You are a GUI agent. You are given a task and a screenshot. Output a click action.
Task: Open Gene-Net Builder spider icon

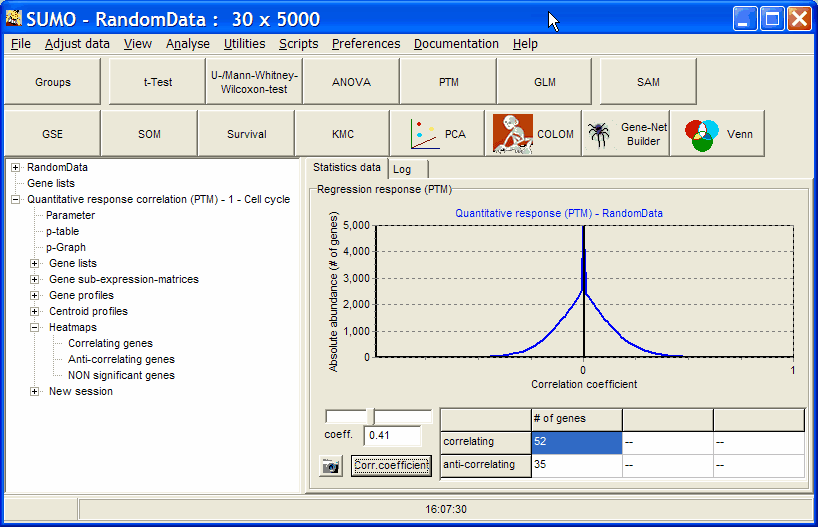pos(599,135)
